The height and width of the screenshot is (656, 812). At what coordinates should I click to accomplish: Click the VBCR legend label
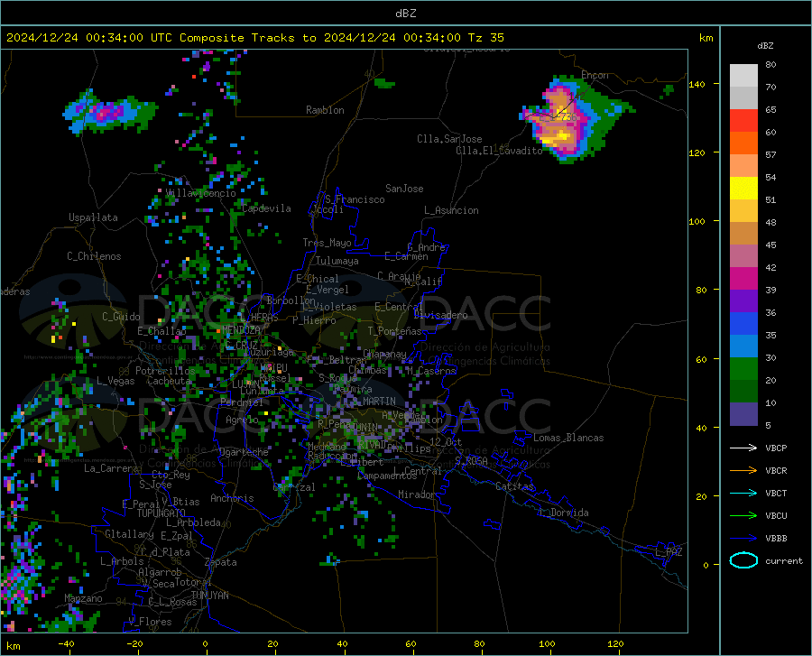coord(776,471)
